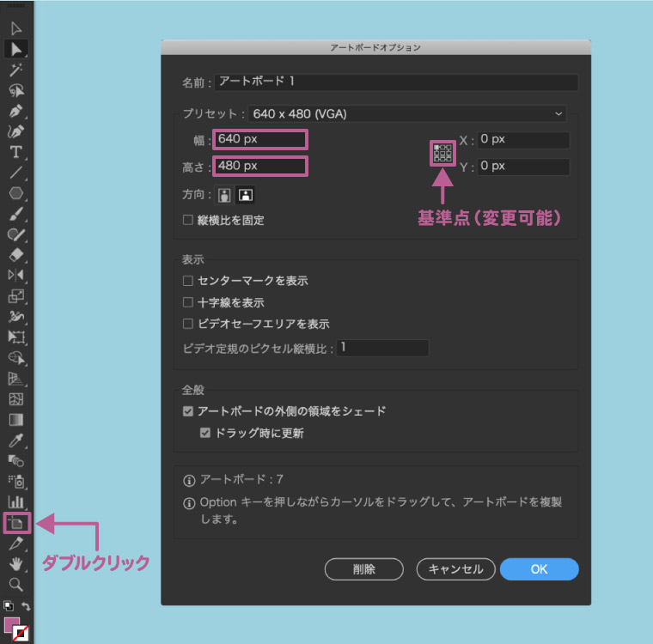Image resolution: width=653 pixels, height=644 pixels.
Task: Select the Blend tool
Action: [x=15, y=461]
